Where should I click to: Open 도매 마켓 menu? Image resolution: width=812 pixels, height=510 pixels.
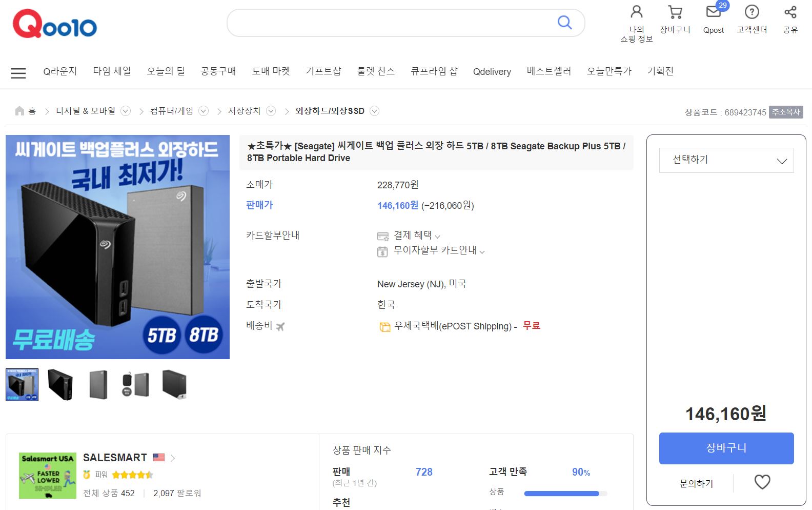click(271, 71)
